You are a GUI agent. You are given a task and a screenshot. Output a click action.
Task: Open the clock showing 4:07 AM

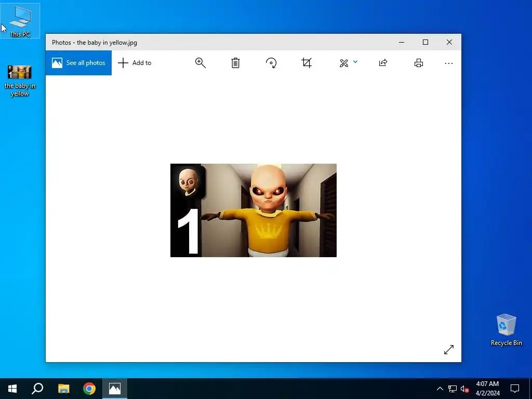(x=487, y=389)
